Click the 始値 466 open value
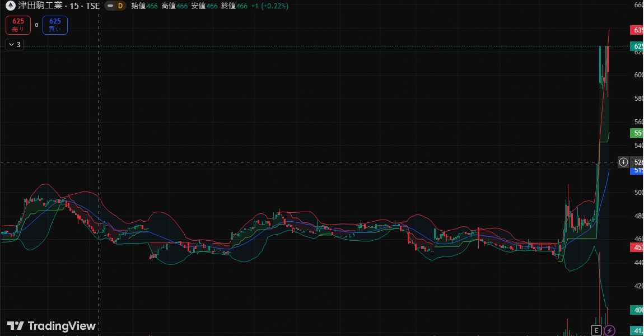 pyautogui.click(x=144, y=6)
